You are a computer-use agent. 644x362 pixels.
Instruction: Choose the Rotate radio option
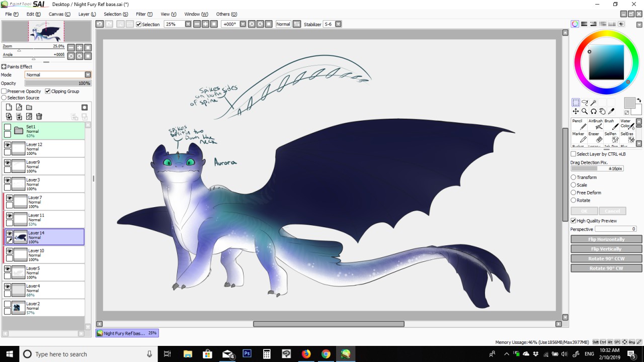click(x=574, y=200)
